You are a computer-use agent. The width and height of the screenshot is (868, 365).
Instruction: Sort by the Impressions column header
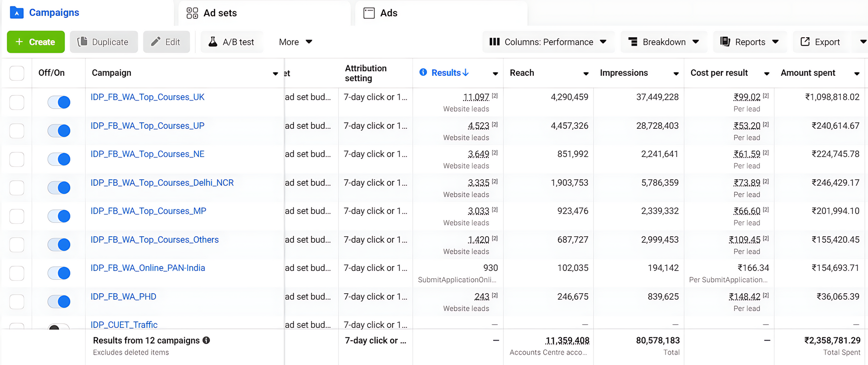pyautogui.click(x=623, y=73)
